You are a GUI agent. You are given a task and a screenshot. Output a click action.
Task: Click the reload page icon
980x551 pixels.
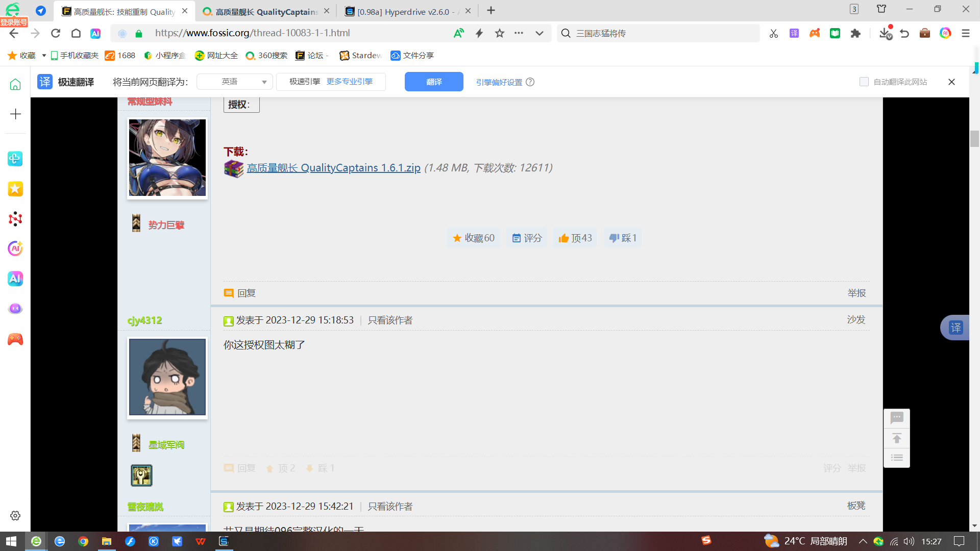click(x=56, y=33)
